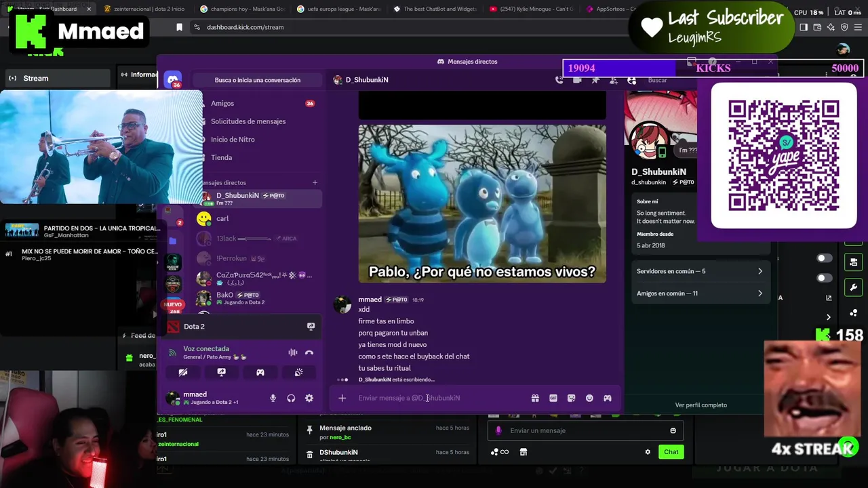868x488 pixels.
Task: Open the Discord home logo button
Action: [173, 80]
